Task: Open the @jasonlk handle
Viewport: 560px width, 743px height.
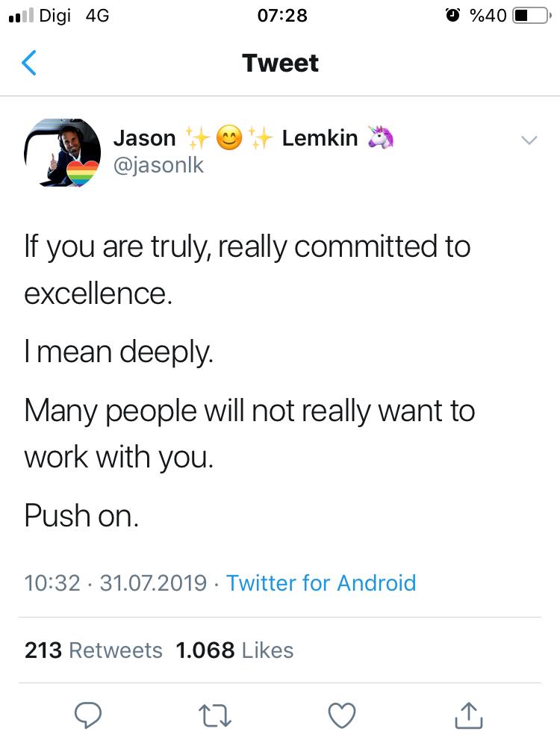Action: (x=158, y=166)
